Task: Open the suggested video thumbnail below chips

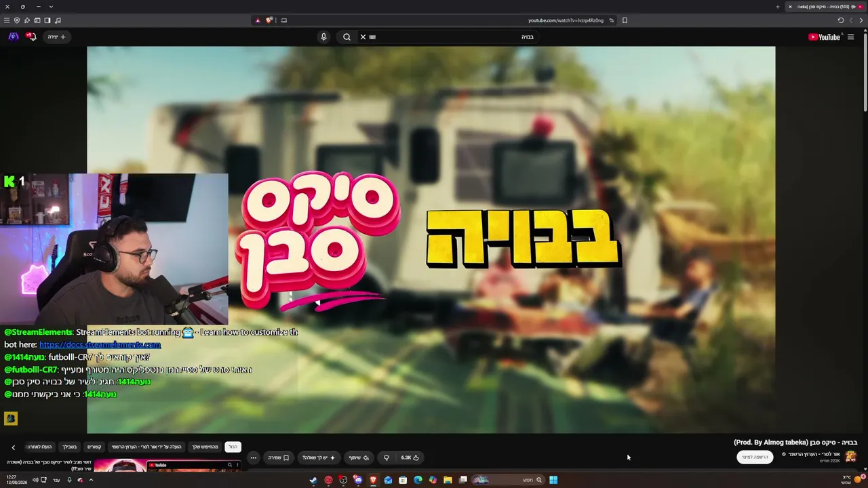Action: click(167, 465)
